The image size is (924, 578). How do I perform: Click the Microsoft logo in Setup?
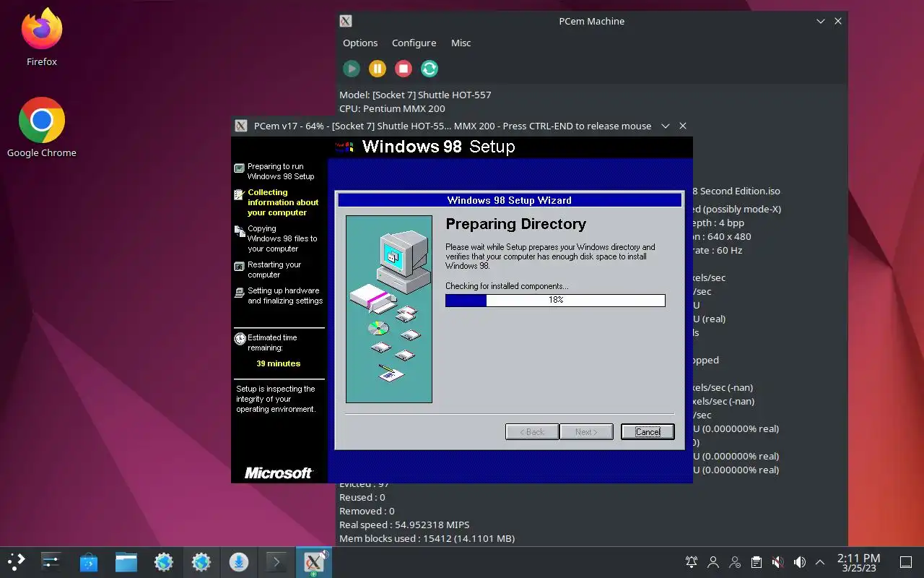point(279,473)
